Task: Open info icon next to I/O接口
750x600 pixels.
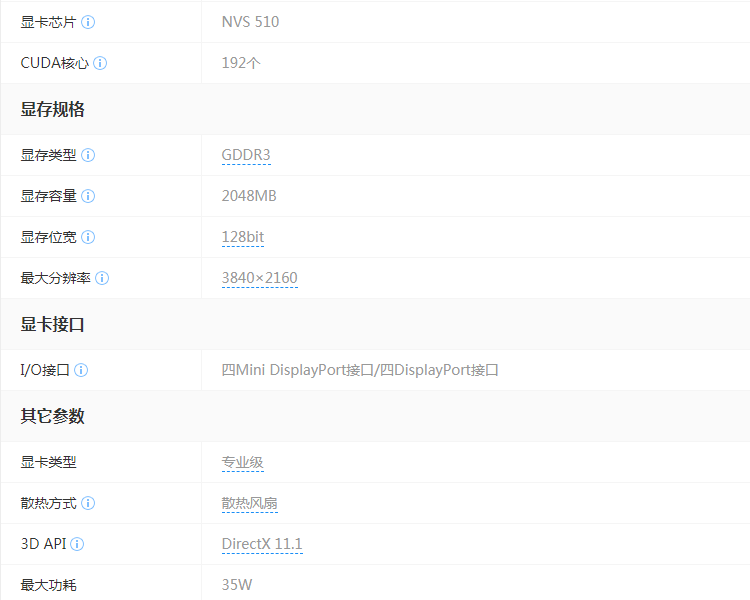Action: pos(81,370)
